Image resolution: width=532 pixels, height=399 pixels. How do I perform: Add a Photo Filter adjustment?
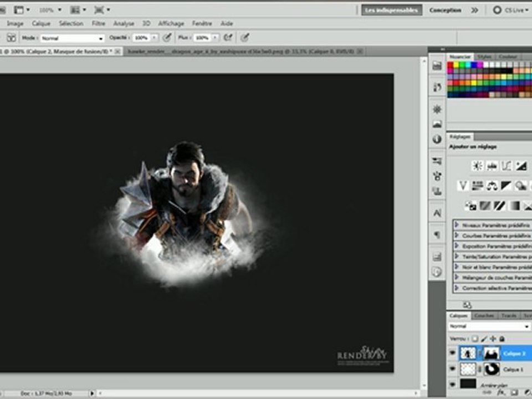pyautogui.click(x=521, y=186)
